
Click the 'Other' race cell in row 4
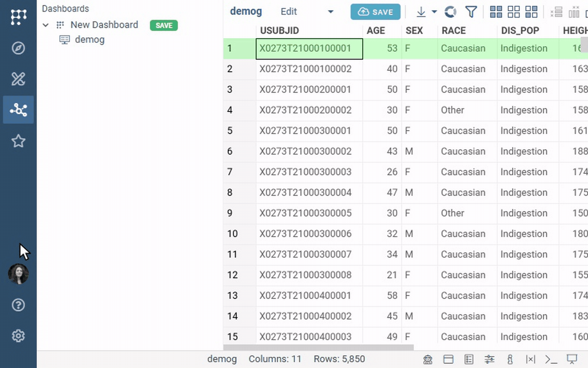467,110
